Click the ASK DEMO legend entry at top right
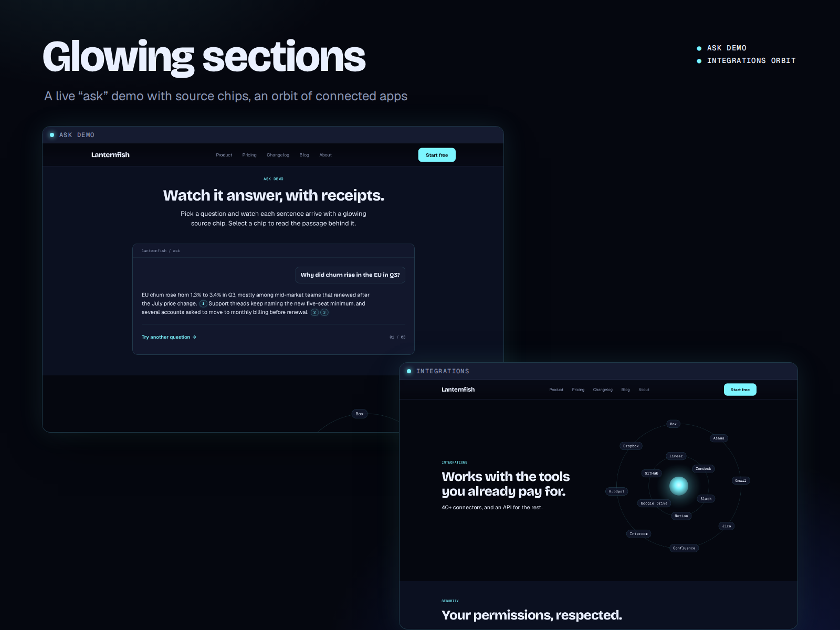840x630 pixels. click(722, 48)
